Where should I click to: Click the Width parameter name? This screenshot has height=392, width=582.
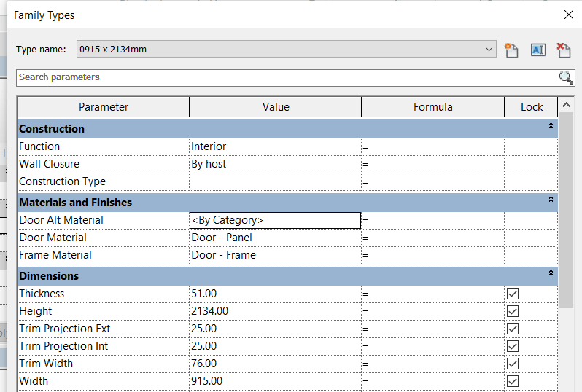pos(34,381)
